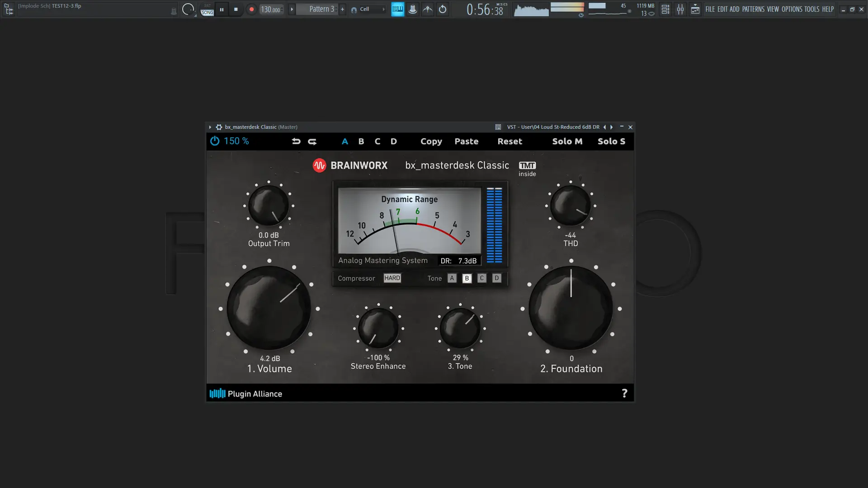Click the plugin options gear icon
The height and width of the screenshot is (488, 868).
(219, 127)
